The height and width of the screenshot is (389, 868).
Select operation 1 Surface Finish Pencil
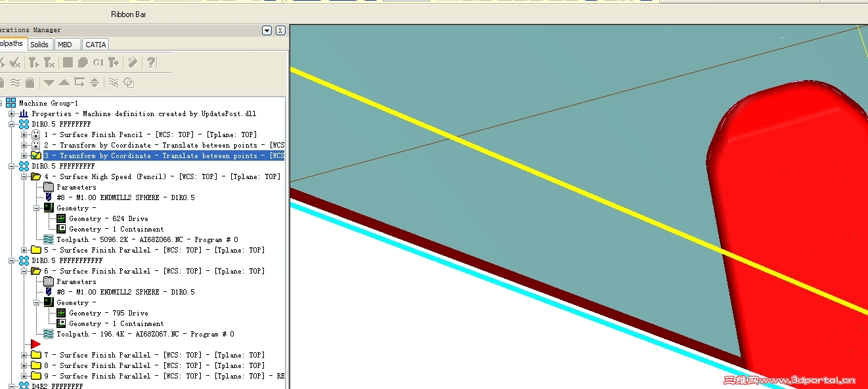[x=151, y=134]
